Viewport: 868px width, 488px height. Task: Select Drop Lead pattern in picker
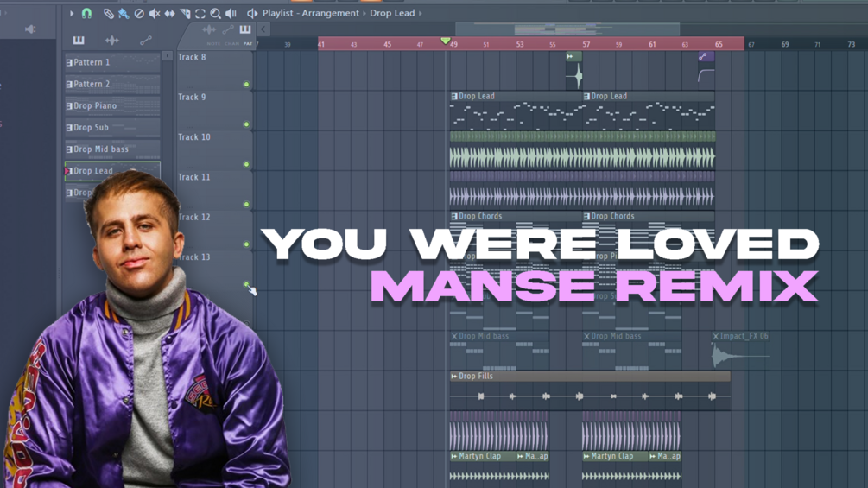112,171
